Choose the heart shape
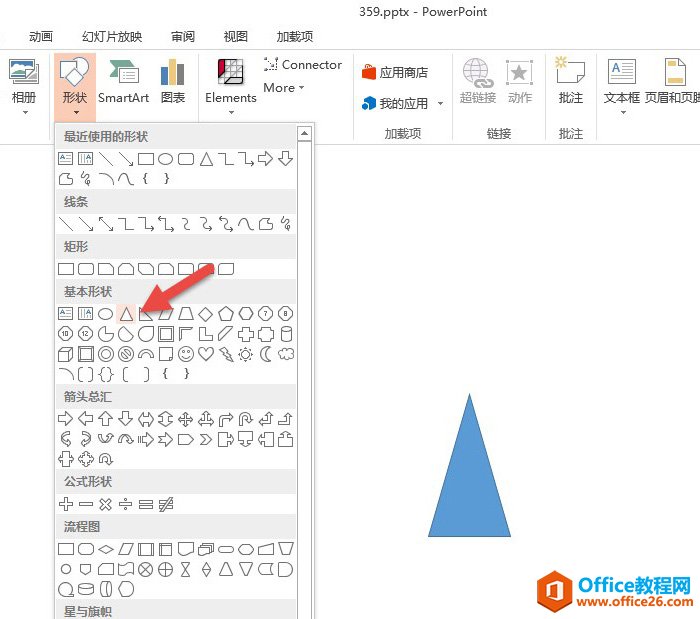Viewport: 700px width, 619px height. coord(206,354)
